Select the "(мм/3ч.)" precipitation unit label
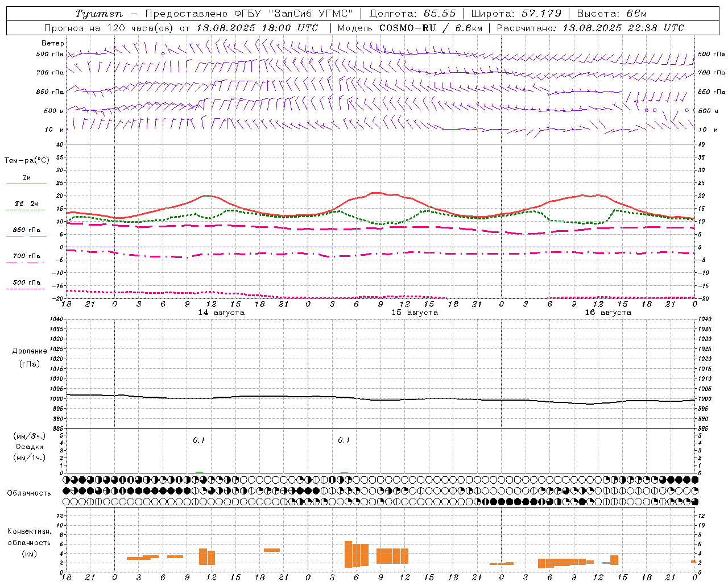The image size is (728, 582). [x=30, y=436]
